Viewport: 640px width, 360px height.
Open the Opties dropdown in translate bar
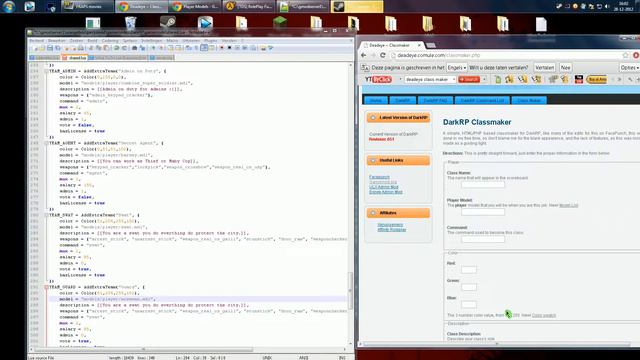click(629, 67)
